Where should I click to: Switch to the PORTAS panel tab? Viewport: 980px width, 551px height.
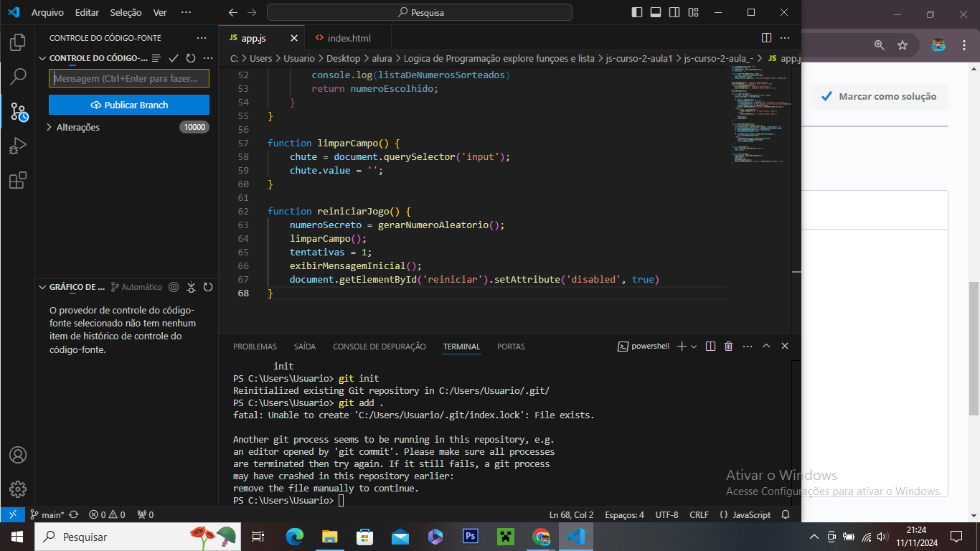click(511, 347)
